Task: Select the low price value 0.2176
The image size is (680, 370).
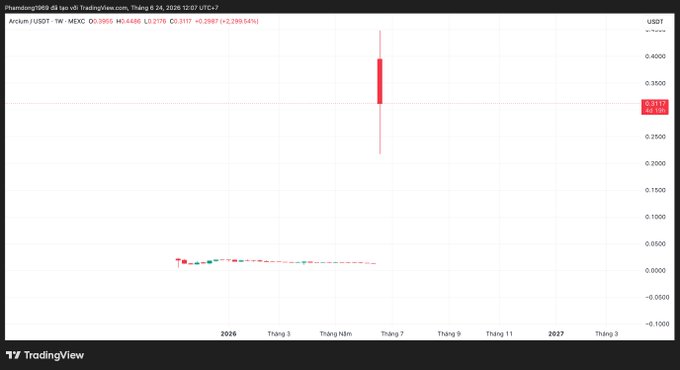Action: [x=157, y=21]
